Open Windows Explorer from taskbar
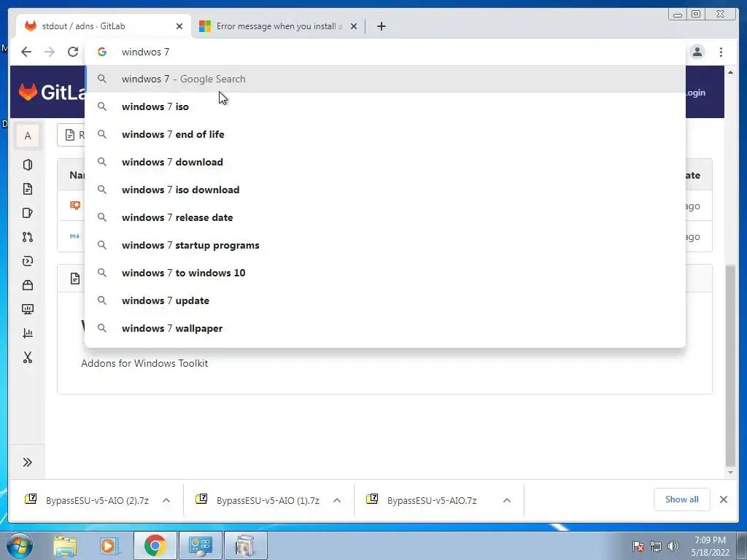The image size is (747, 560). pyautogui.click(x=65, y=545)
